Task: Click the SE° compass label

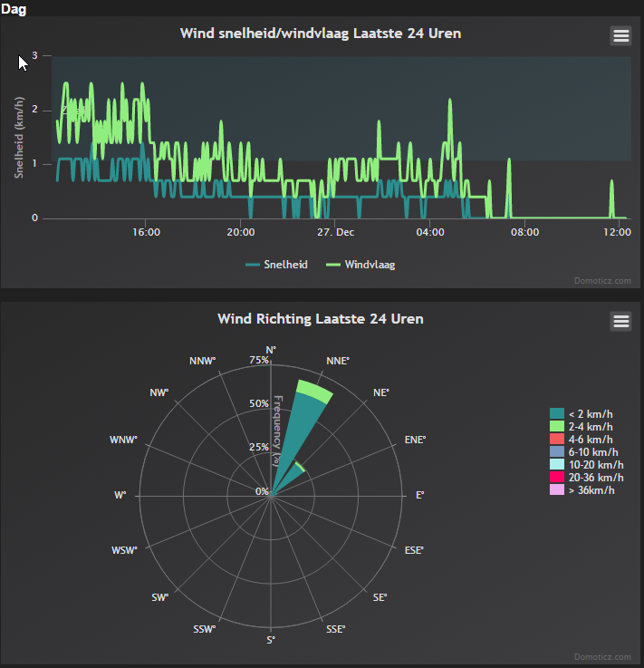Action: pyautogui.click(x=380, y=597)
